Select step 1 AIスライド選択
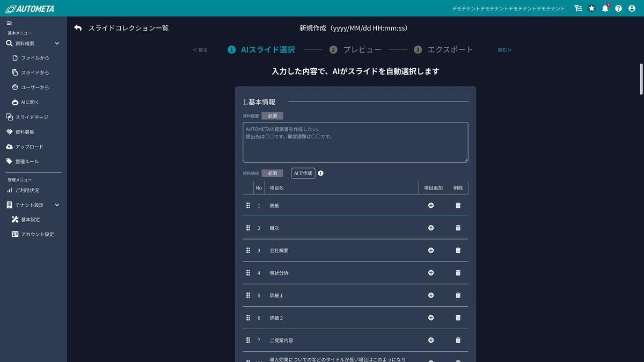Image resolution: width=644 pixels, height=362 pixels. click(261, 49)
